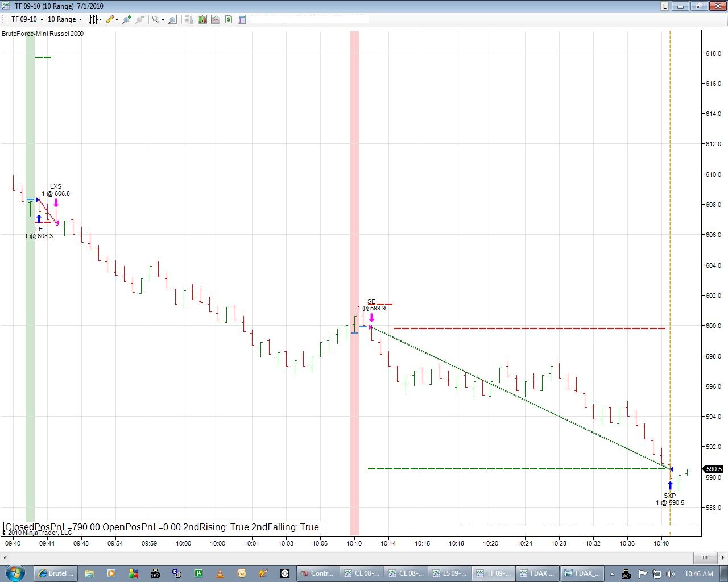Open the chart properties icon
Image resolution: width=728 pixels, height=582 pixels.
tap(242, 19)
